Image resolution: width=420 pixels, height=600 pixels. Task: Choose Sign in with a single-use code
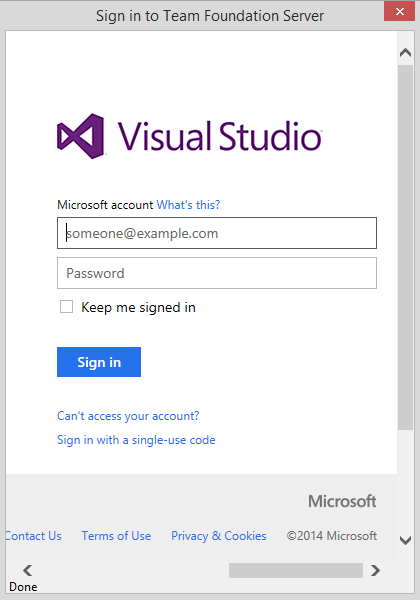136,440
